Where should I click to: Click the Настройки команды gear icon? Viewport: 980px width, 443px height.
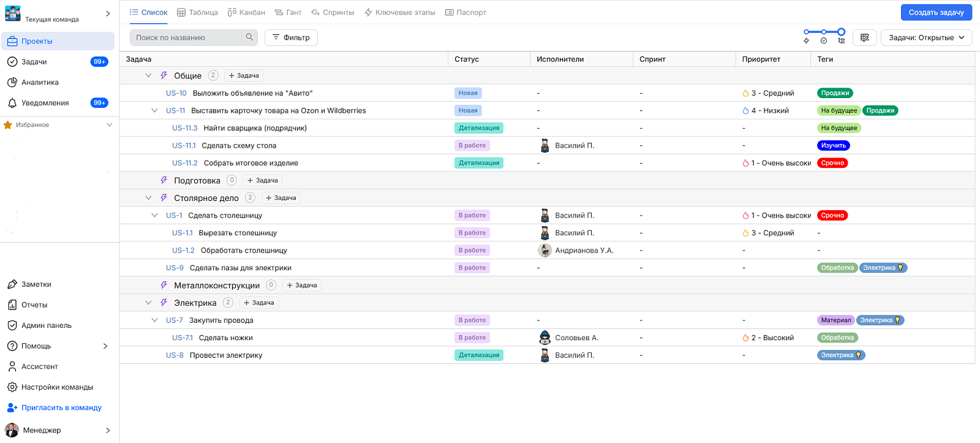coord(12,387)
